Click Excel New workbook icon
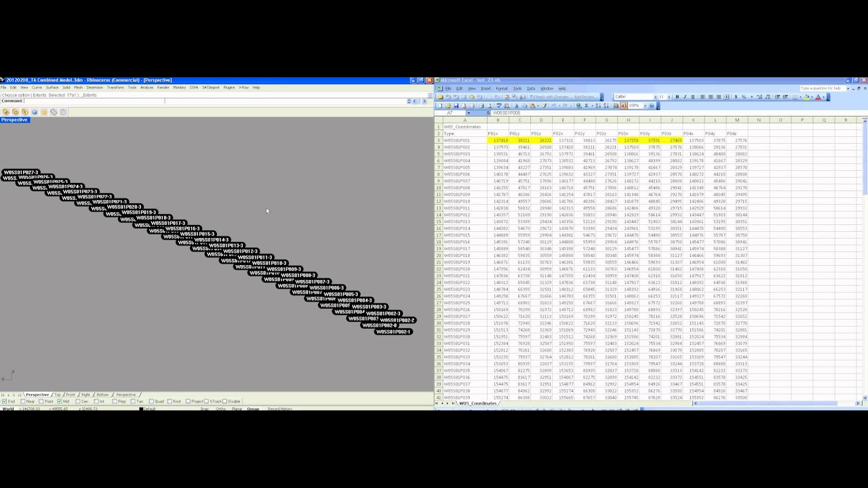Viewport: 868px width, 488px height. tap(440, 106)
